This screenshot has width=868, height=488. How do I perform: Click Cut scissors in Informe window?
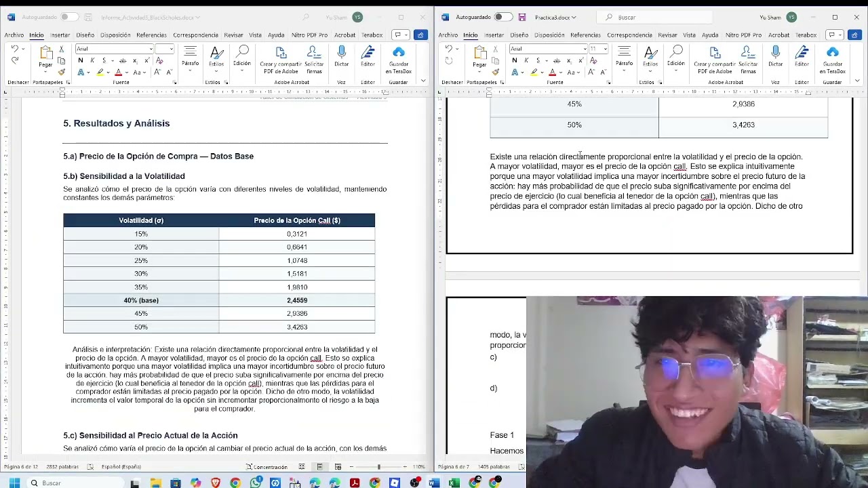pyautogui.click(x=61, y=49)
